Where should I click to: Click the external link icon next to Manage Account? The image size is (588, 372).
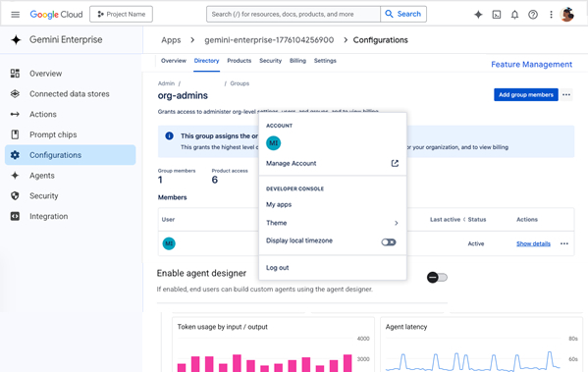point(395,163)
